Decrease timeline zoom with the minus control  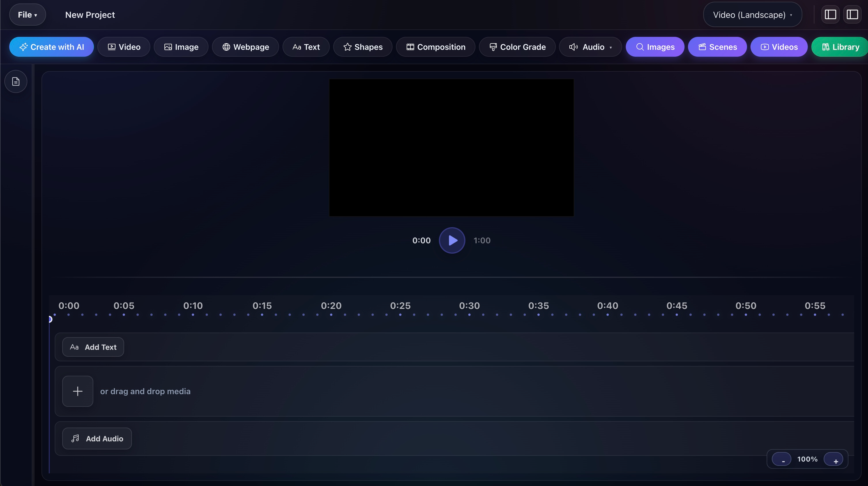[782, 459]
